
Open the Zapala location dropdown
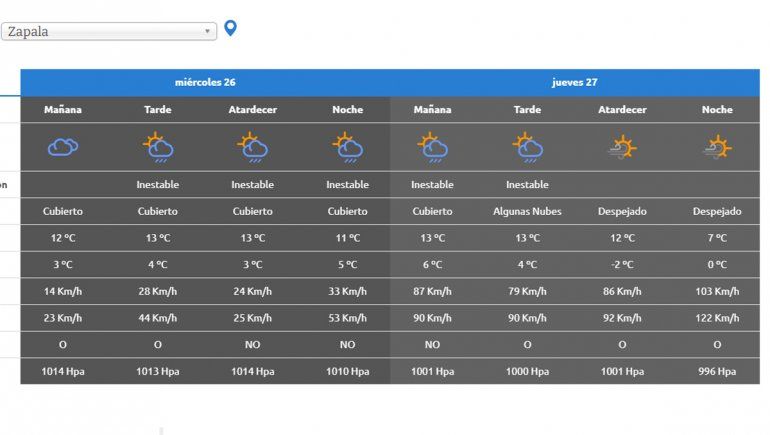pyautogui.click(x=108, y=31)
